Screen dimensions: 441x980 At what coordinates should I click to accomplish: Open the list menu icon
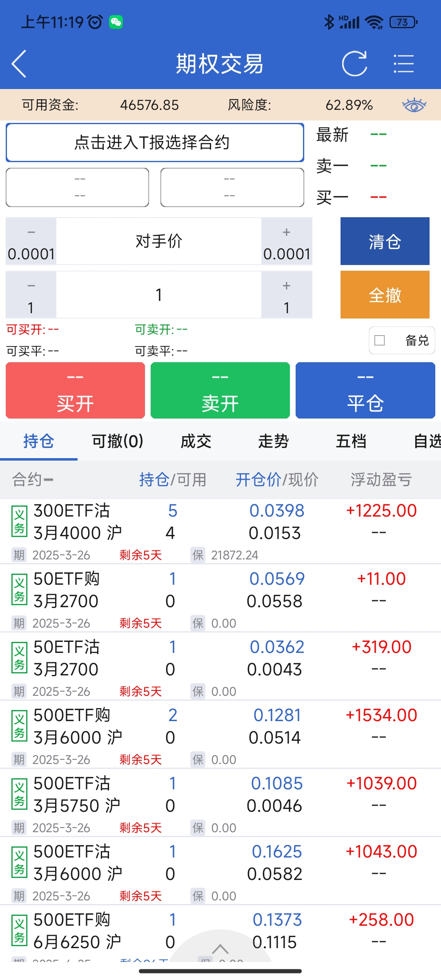coord(403,64)
